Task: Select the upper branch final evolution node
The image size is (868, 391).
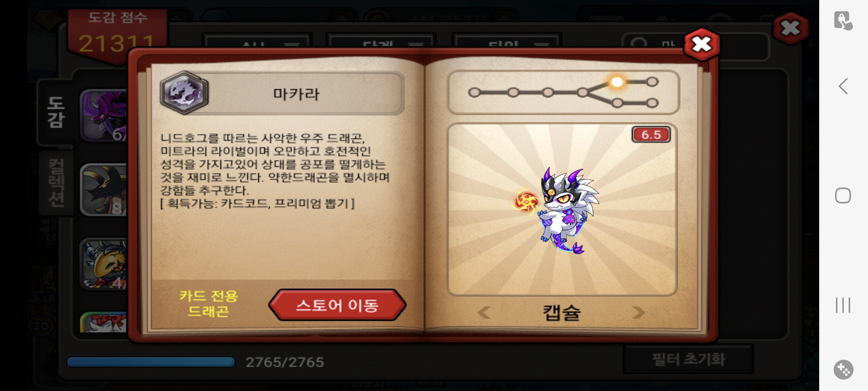Action: pos(652,82)
